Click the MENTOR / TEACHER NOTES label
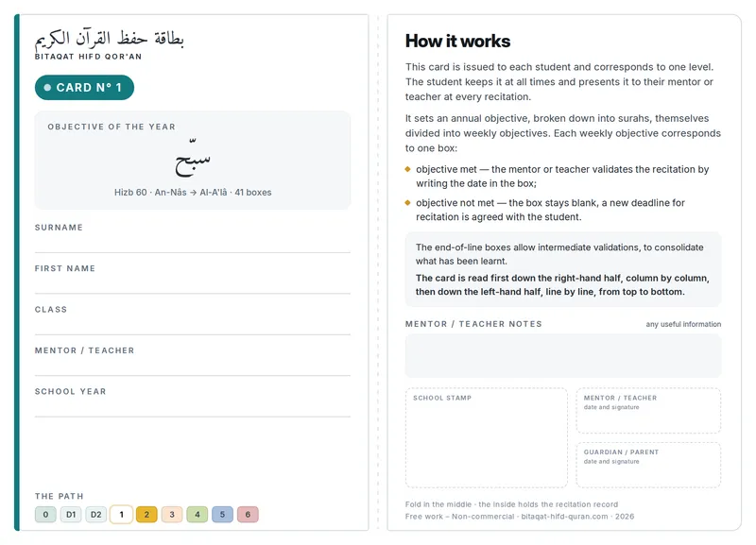The width and height of the screenshot is (756, 545). (473, 324)
